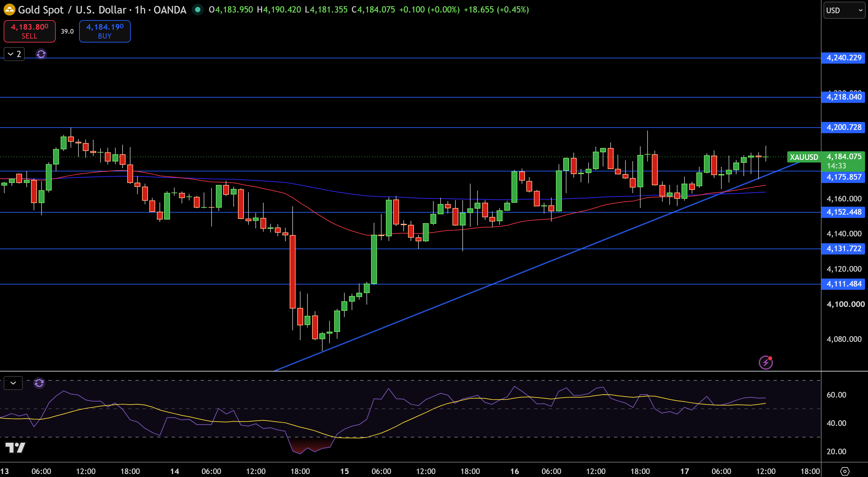
Task: Click the 4,152.448 price line label
Action: (x=843, y=212)
